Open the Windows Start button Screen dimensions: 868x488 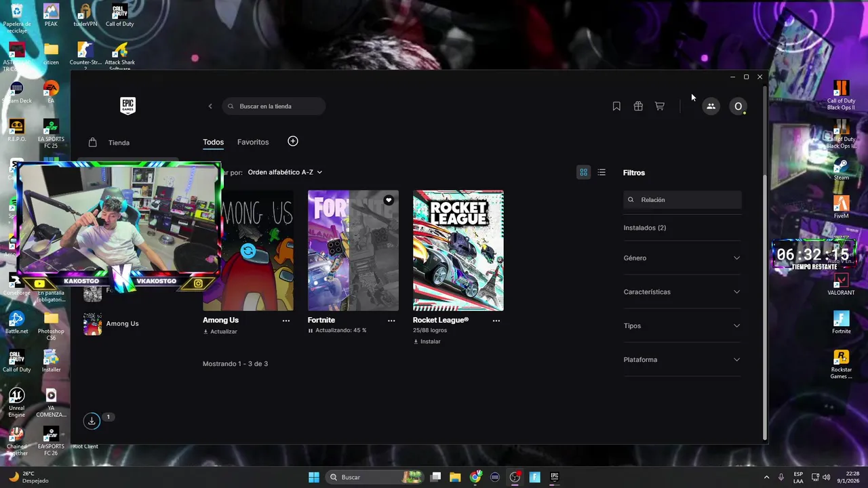click(314, 477)
